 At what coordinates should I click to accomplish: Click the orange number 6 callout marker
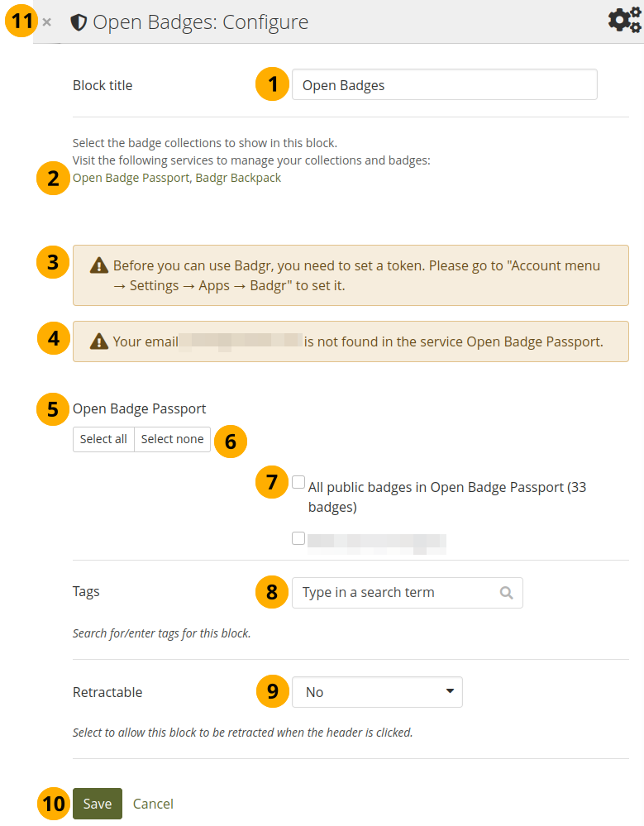[x=231, y=442]
